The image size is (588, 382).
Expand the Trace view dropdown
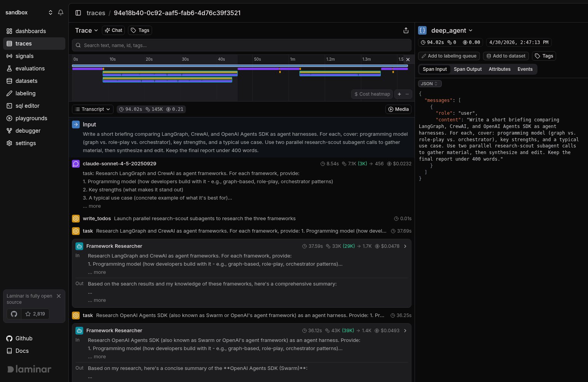(86, 30)
